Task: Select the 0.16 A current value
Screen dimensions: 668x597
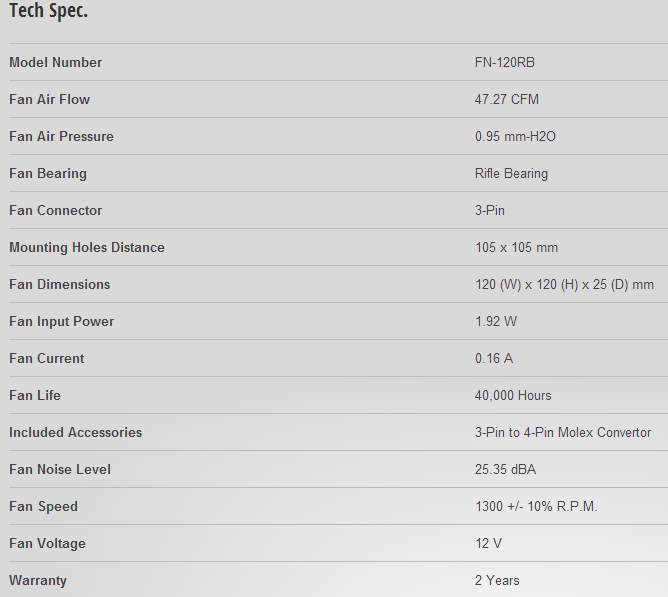Action: pyautogui.click(x=494, y=358)
